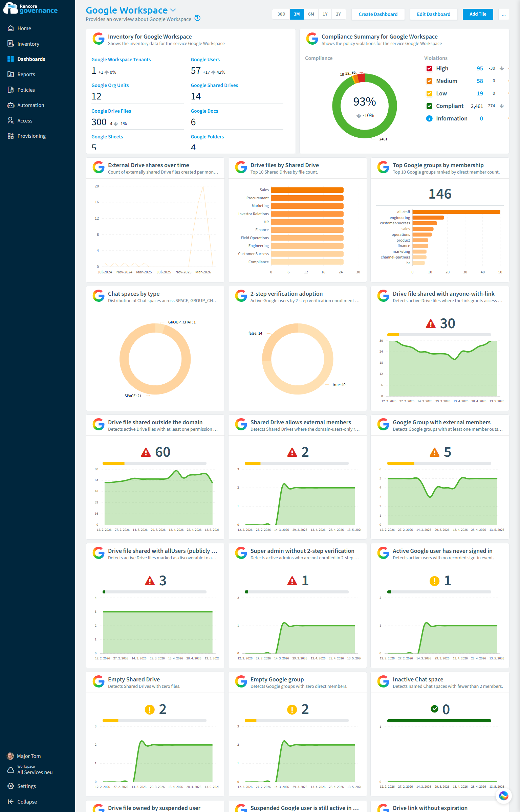Toggle the Compliant checkbox
This screenshot has width=520, height=812.
[x=429, y=106]
